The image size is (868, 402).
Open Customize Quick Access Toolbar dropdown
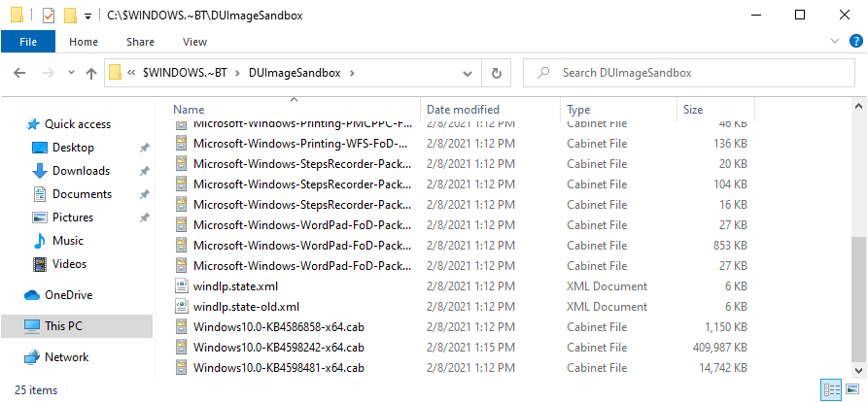click(87, 17)
